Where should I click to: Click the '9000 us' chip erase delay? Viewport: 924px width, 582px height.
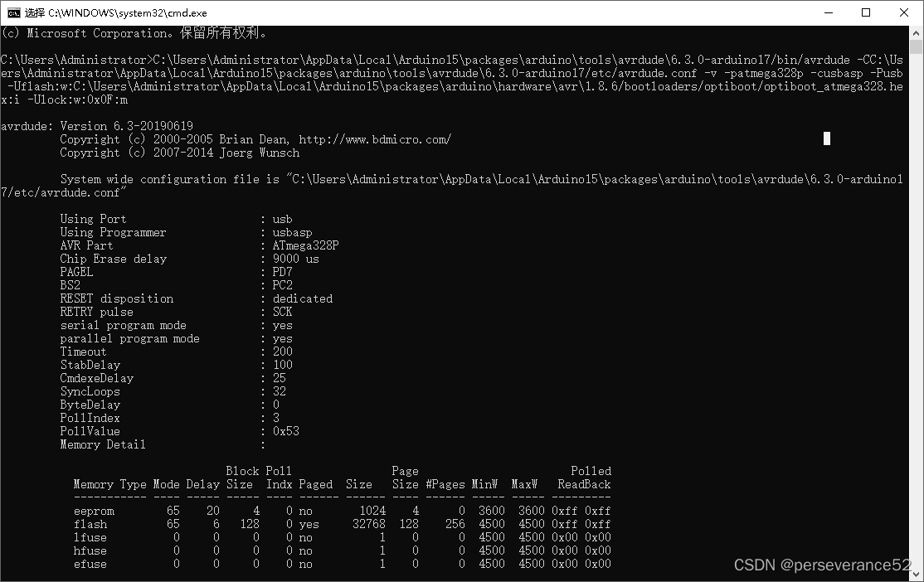click(296, 259)
